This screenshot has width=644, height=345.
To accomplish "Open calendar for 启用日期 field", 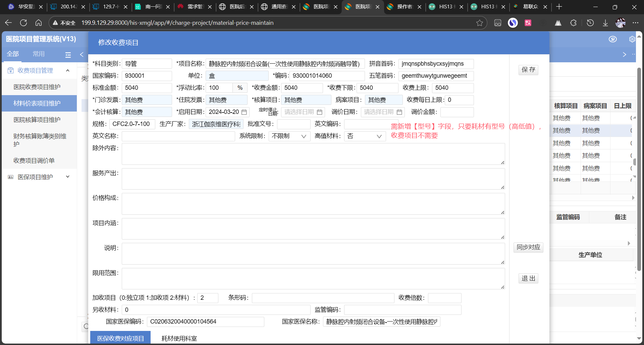I will pyautogui.click(x=244, y=112).
